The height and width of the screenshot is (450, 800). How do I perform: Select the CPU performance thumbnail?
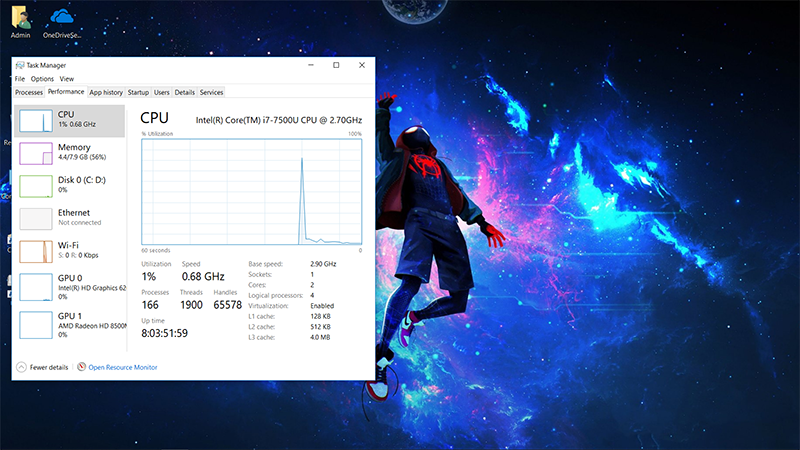coord(36,120)
